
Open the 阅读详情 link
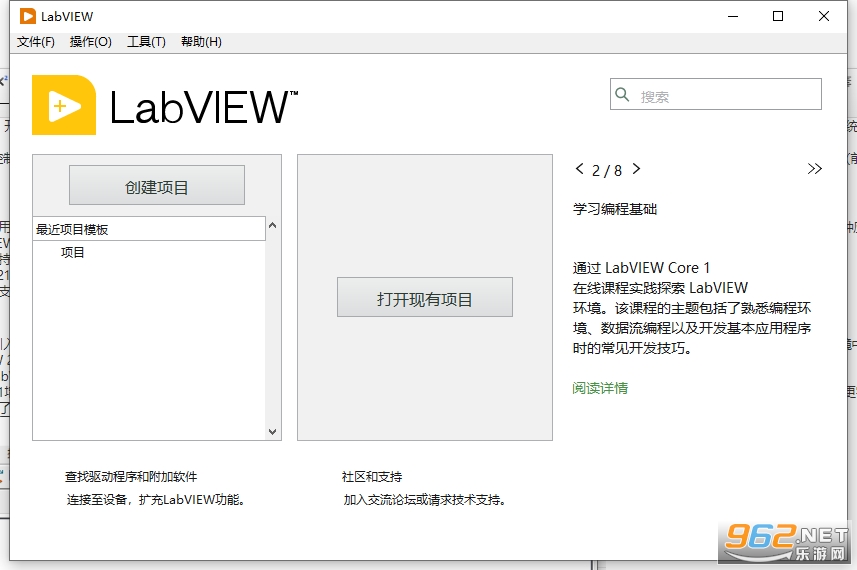(x=600, y=388)
